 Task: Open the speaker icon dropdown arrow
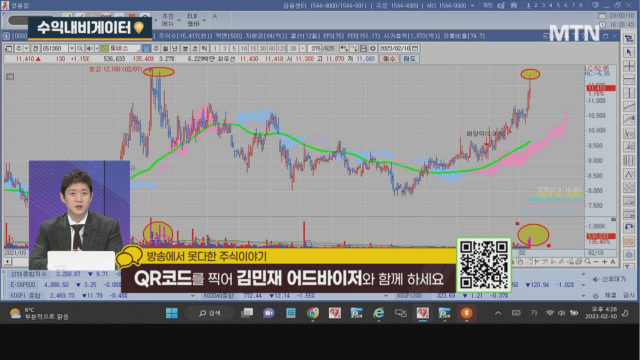point(96,49)
